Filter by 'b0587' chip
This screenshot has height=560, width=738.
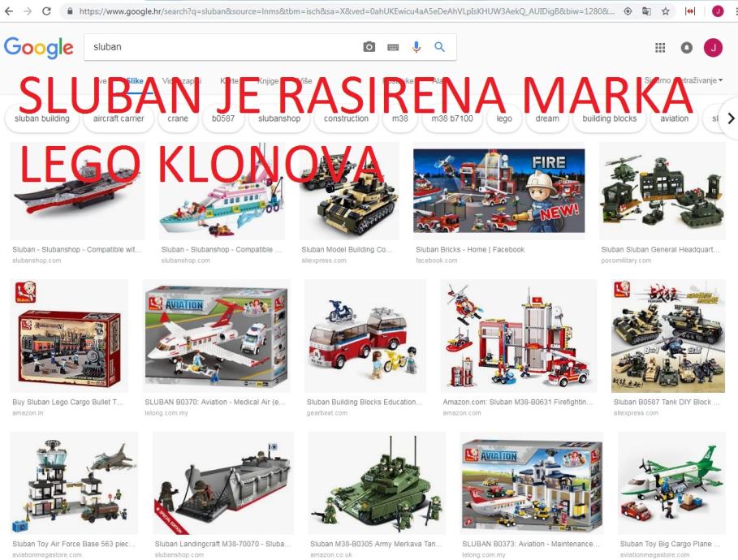223,118
